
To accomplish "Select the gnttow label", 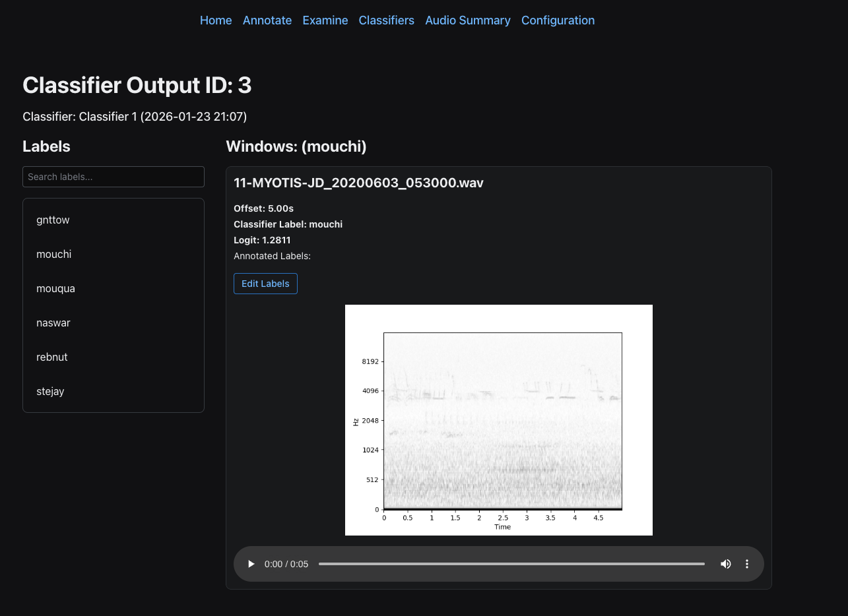I will coord(53,220).
